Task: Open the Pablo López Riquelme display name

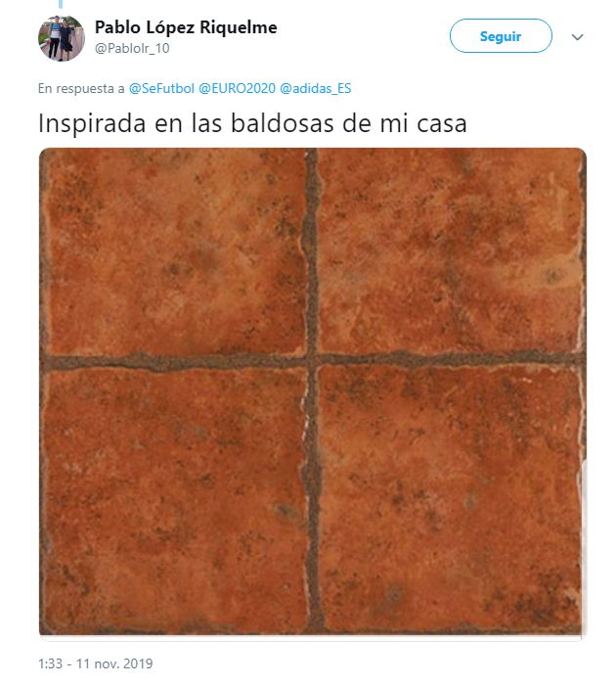Action: tap(186, 27)
